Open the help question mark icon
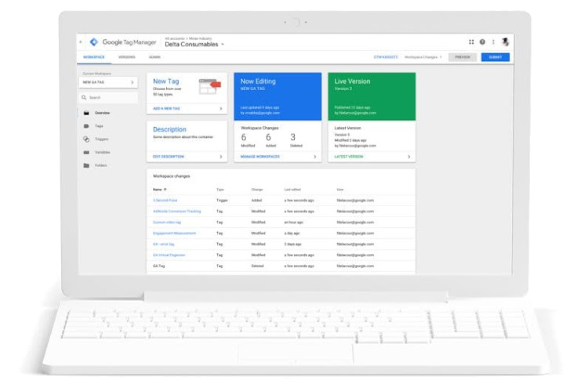This screenshot has height=384, width=588. (x=482, y=42)
